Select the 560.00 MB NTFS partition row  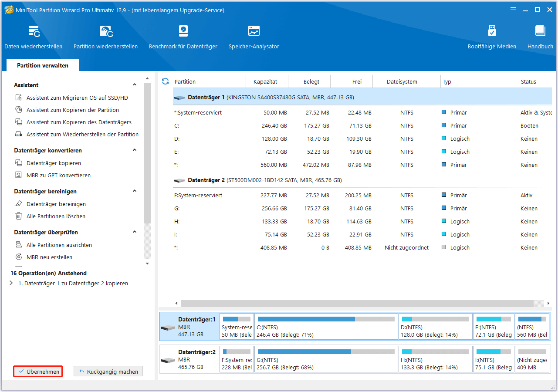[362, 165]
